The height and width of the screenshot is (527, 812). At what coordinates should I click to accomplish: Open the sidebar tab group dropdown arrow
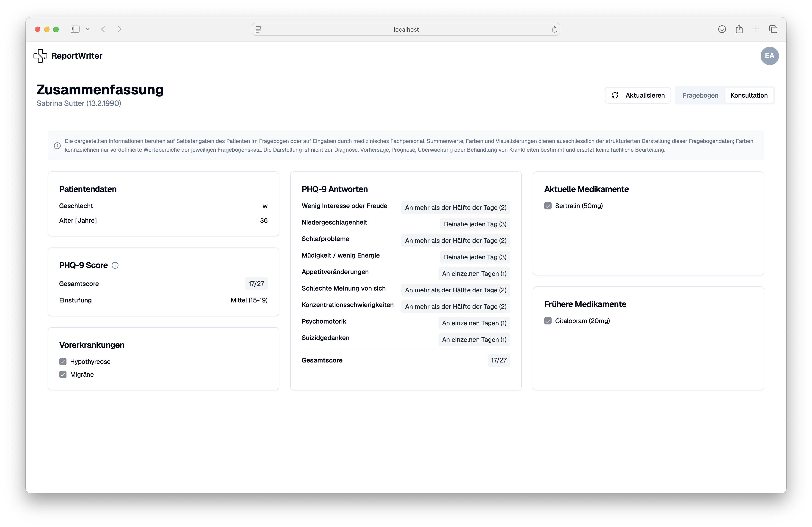coord(88,29)
